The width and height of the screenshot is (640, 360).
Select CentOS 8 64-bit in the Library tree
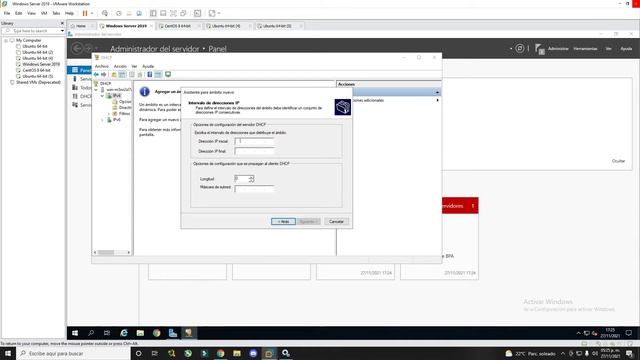click(36, 70)
